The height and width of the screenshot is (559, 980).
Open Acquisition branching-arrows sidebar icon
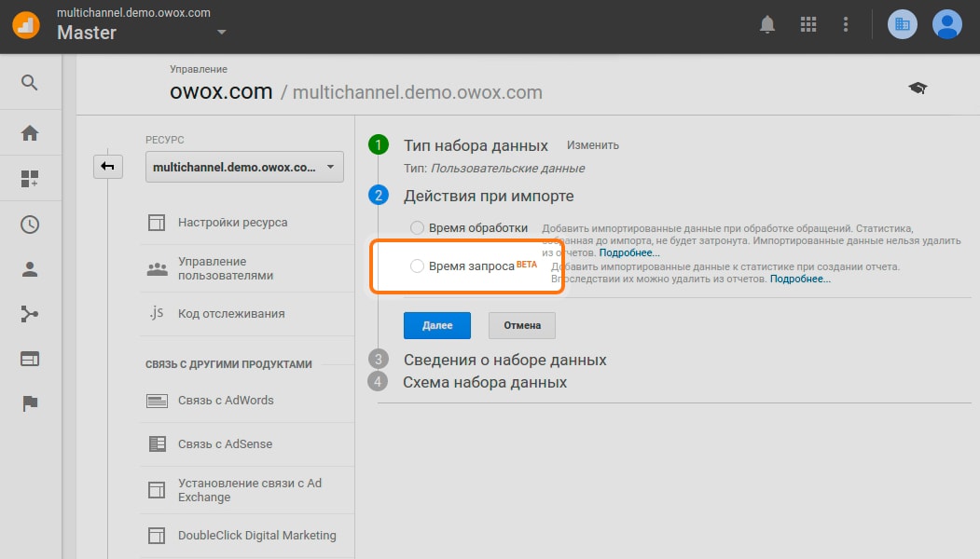point(30,314)
